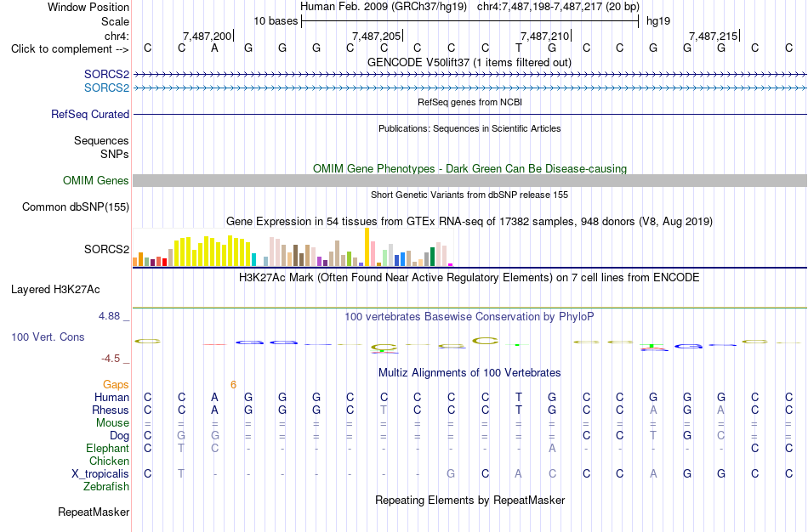The image size is (808, 532).
Task: Select the "chr4:" ruler label
Action: [117, 36]
